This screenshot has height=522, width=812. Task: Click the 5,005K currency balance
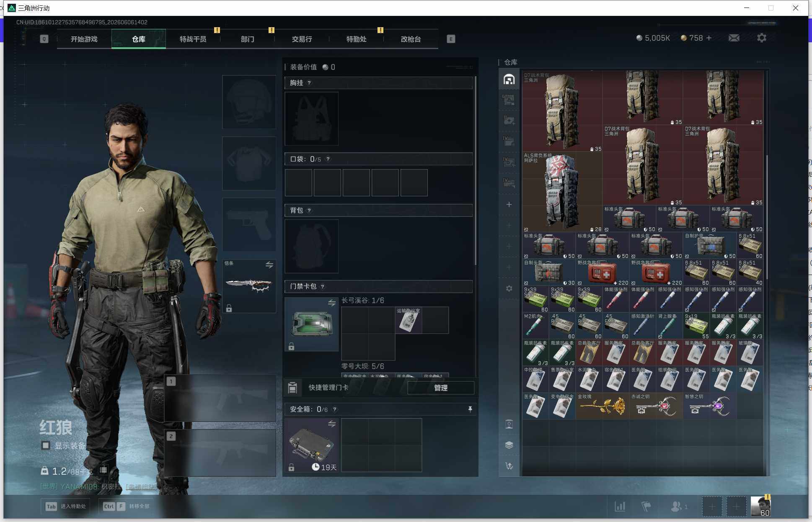click(x=653, y=38)
